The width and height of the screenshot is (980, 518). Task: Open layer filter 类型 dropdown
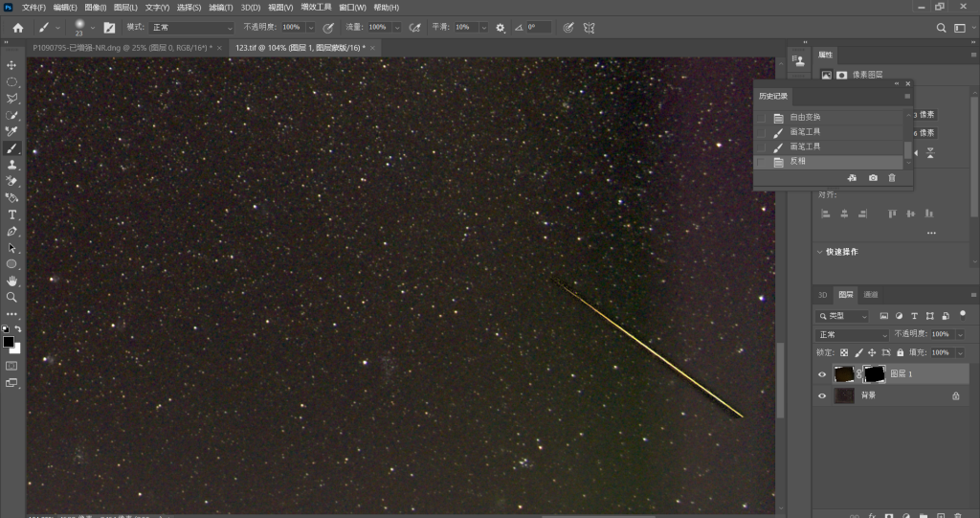click(842, 316)
